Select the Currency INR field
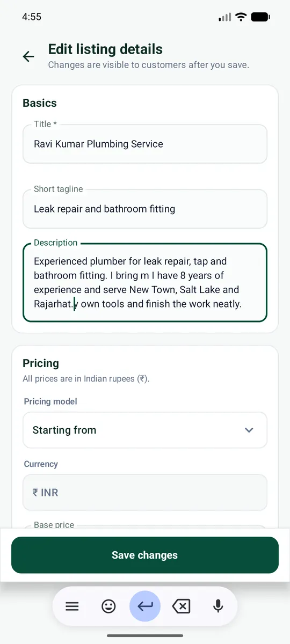 (145, 492)
